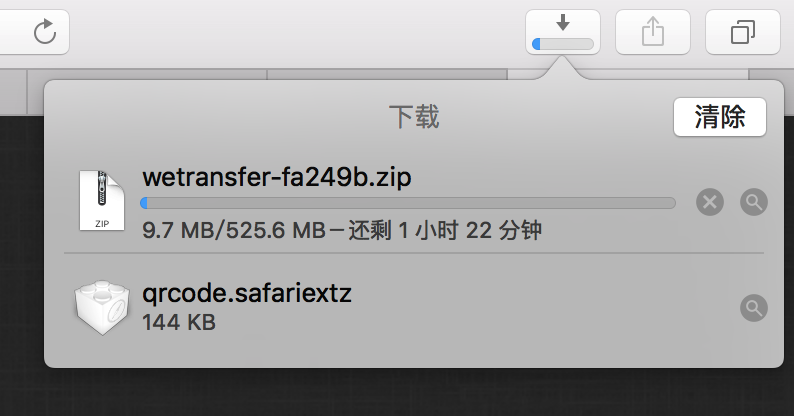Click the 下载 popover title

click(413, 117)
